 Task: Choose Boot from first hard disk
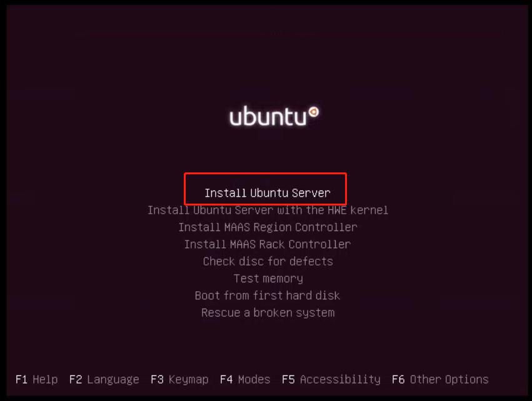[268, 295]
